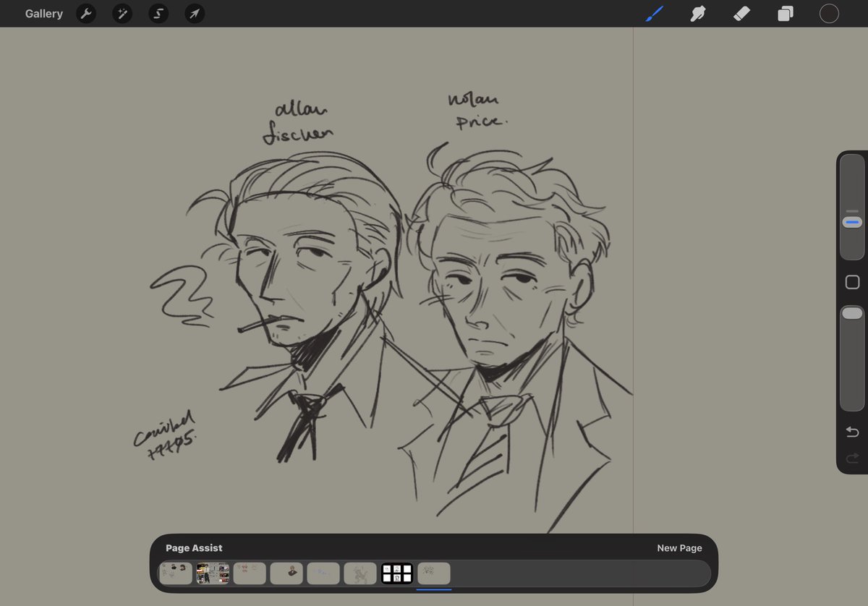Open the first page thumbnail
This screenshot has width=868, height=606.
tap(176, 573)
